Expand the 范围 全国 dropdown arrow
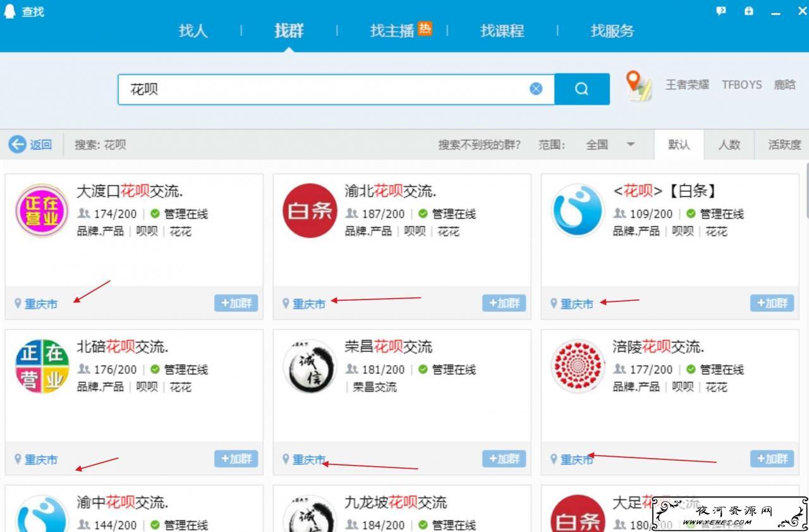This screenshot has height=532, width=809. pos(630,145)
